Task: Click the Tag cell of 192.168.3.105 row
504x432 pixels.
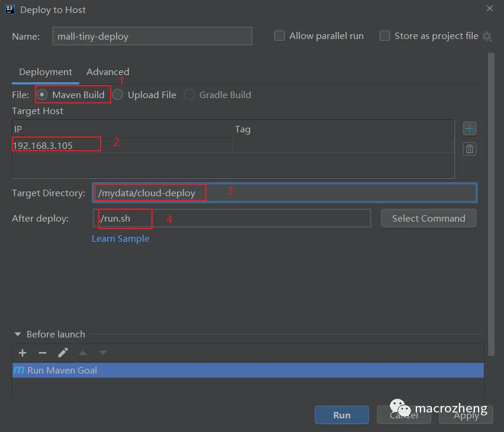Action: [343, 145]
